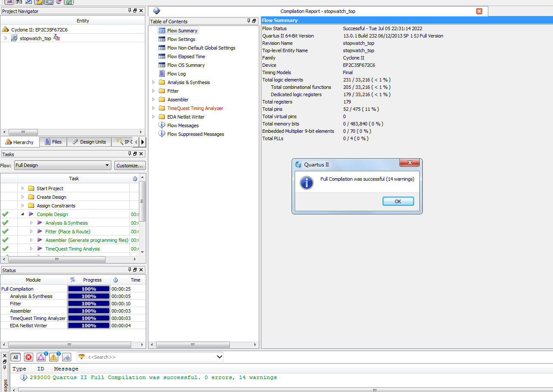Open the EDA Netlist Writer folder
Viewport: 553px width, 392px height.
186,117
